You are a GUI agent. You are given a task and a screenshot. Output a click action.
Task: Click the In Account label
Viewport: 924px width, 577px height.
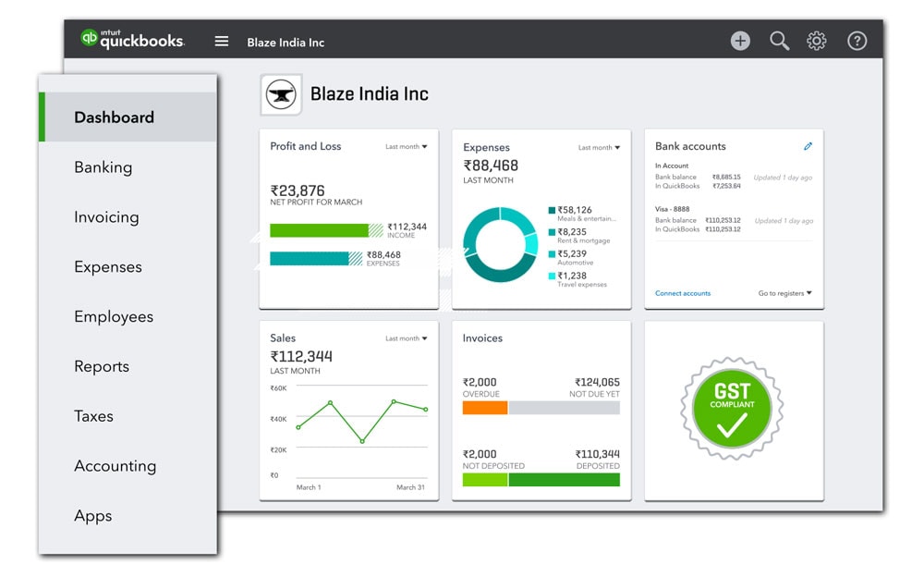coord(672,166)
